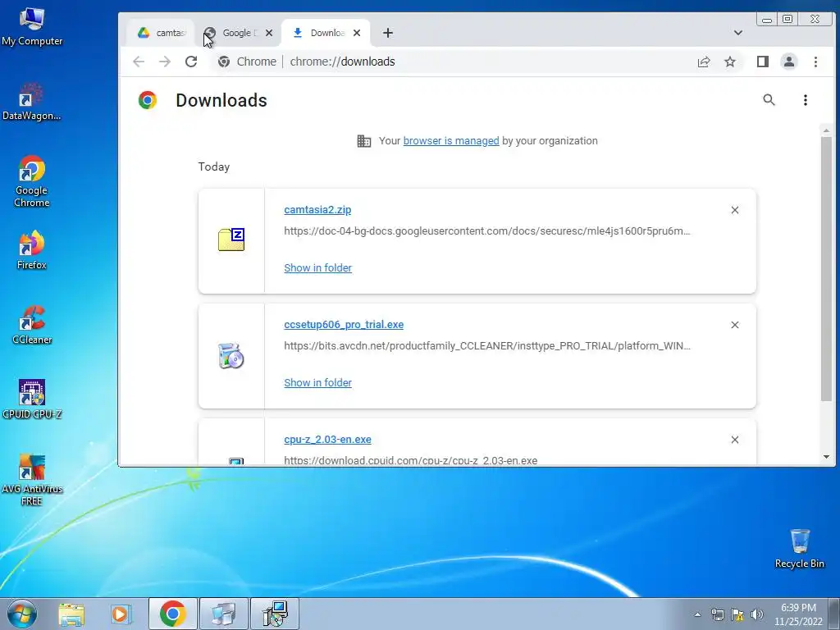Click the installer setup taskbar item
This screenshot has height=630, width=840.
click(x=275, y=614)
